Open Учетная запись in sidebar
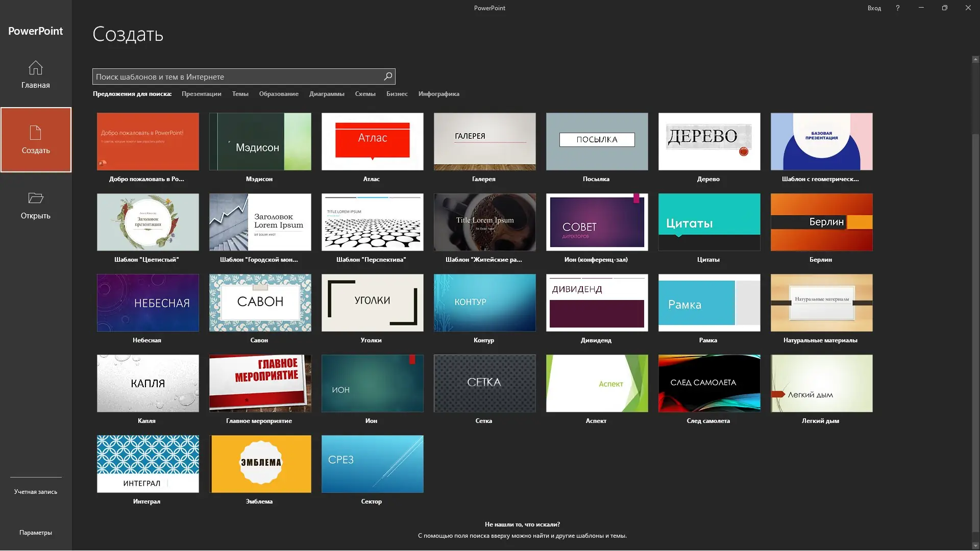 tap(36, 492)
